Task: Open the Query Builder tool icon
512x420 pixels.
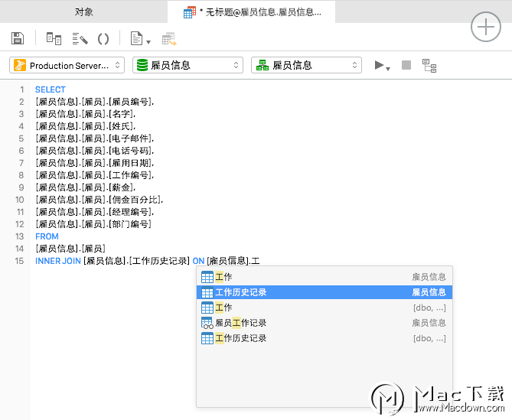Action: click(54, 38)
